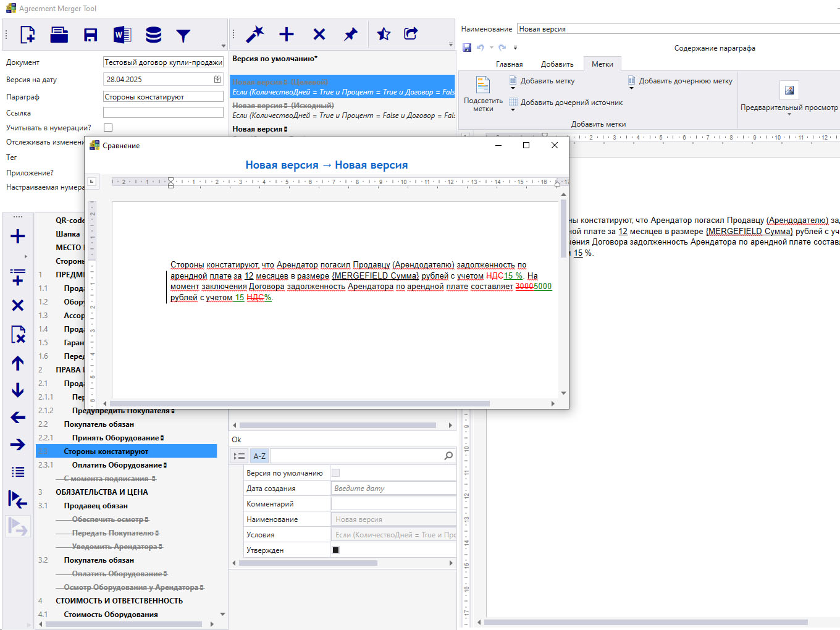Viewport: 840px width, 630px height.
Task: Click the move up arrow in sidebar
Action: coord(18,363)
